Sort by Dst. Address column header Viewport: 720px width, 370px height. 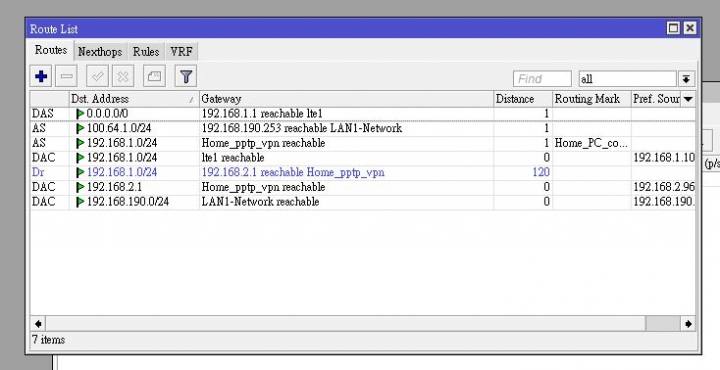click(134, 99)
